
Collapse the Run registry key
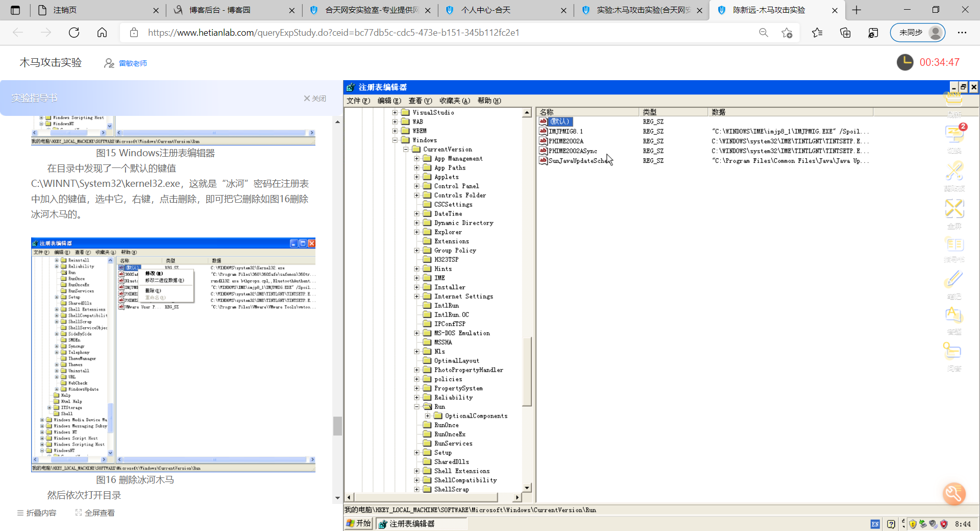click(x=417, y=406)
